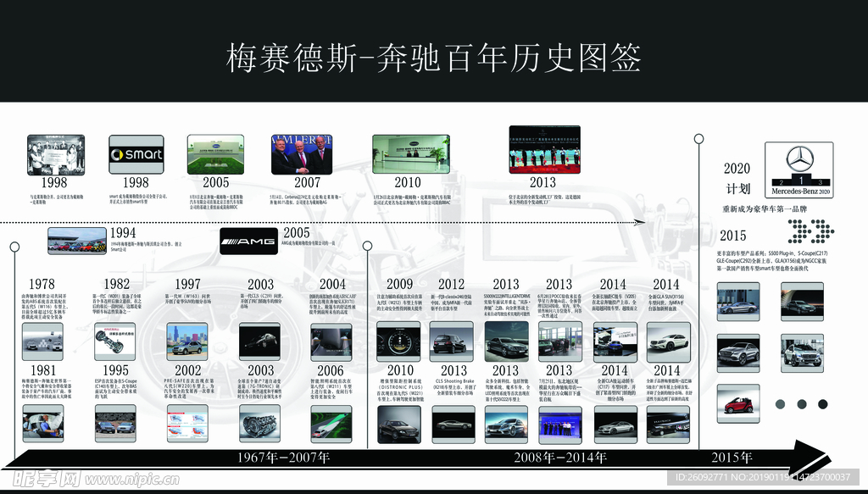868x494 pixels.
Task: Select the Mercedes-Benz 2020 podium logo
Action: [x=799, y=169]
